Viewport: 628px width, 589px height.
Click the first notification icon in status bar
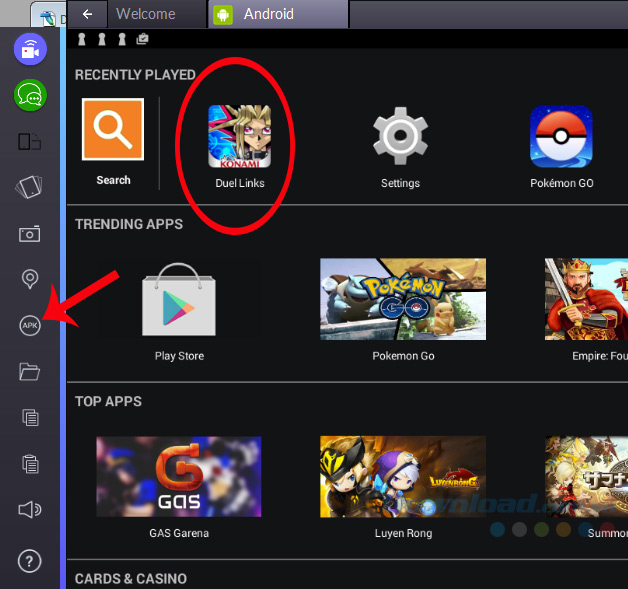point(82,39)
